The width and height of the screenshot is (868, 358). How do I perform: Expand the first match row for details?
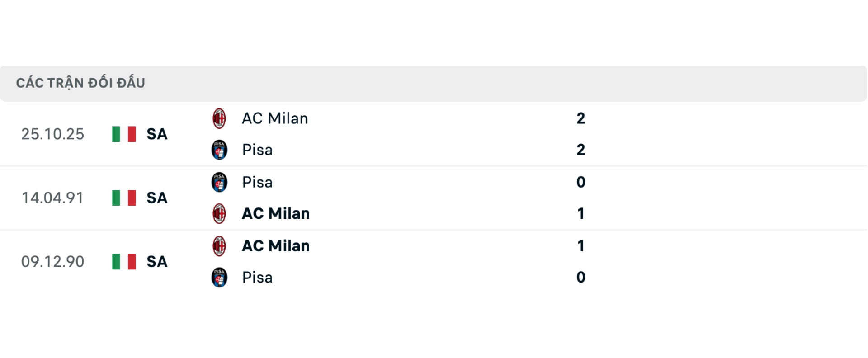point(407,134)
